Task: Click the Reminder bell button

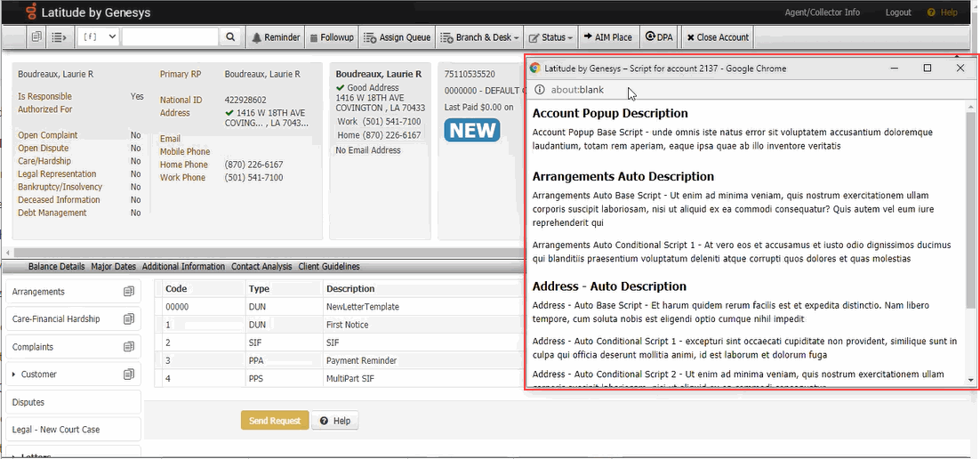Action: (x=276, y=37)
